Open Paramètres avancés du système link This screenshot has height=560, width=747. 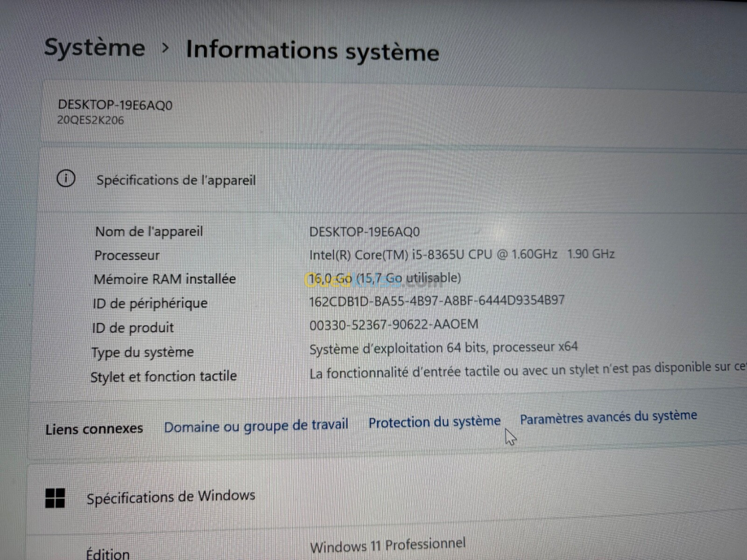(x=608, y=417)
